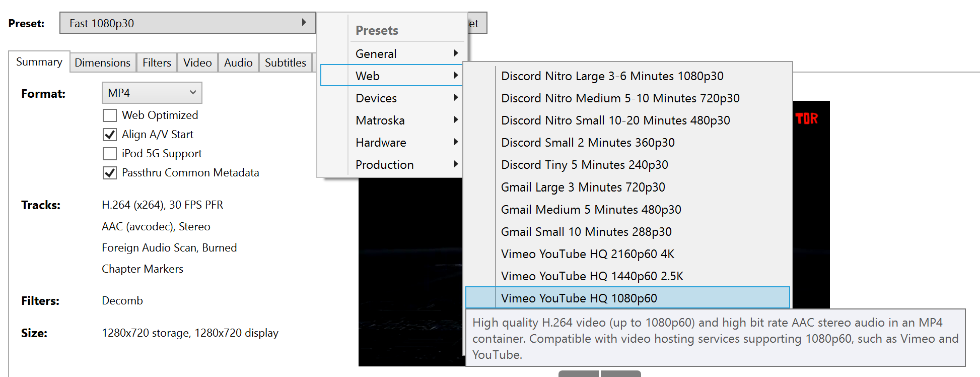Viewport: 980px width, 377px height.
Task: Expand the Hardware presets submenu
Action: pos(391,142)
